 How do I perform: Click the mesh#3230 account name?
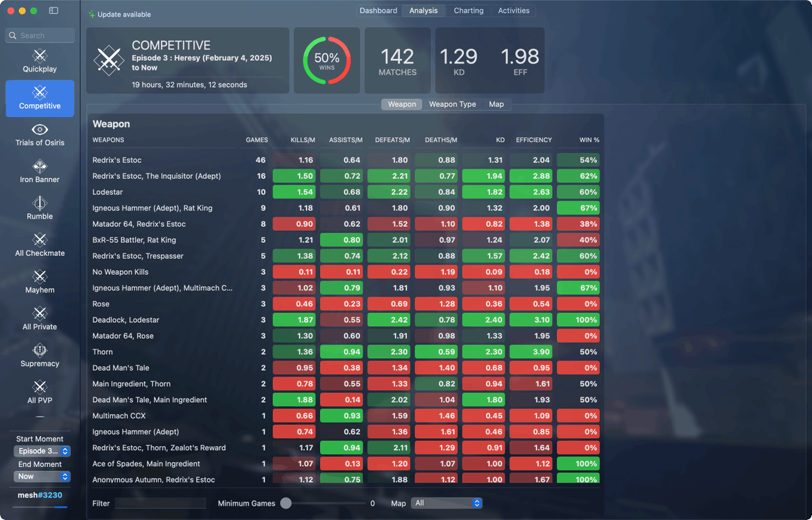[x=40, y=495]
